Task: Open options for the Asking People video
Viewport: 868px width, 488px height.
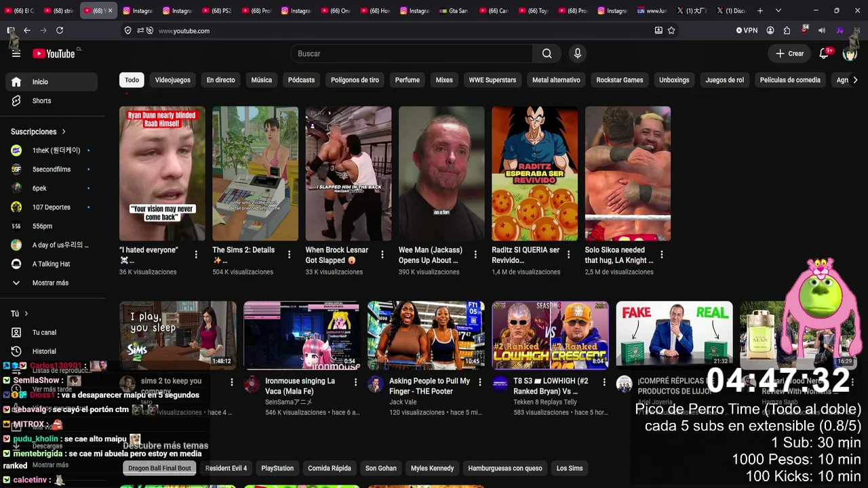Action: coord(479,382)
